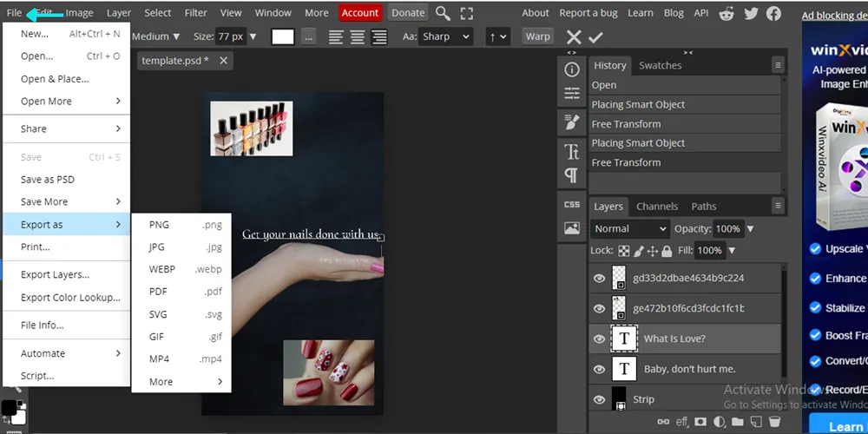Open the Sharp anti-aliasing dropdown
The image size is (868, 434).
pos(446,36)
